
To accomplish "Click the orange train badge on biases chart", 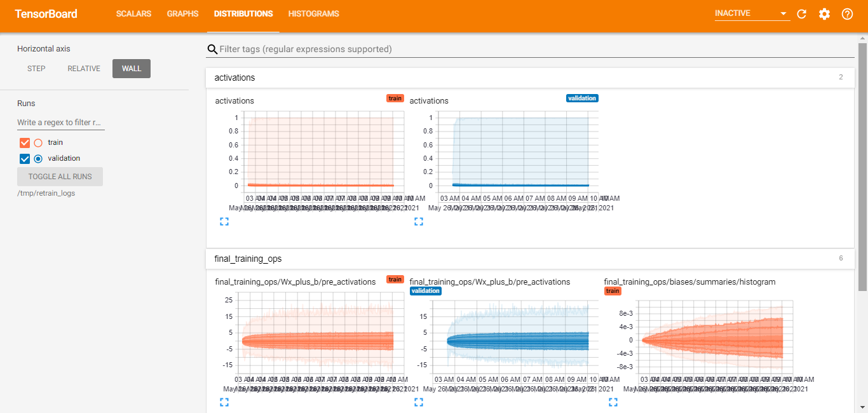I will point(613,291).
